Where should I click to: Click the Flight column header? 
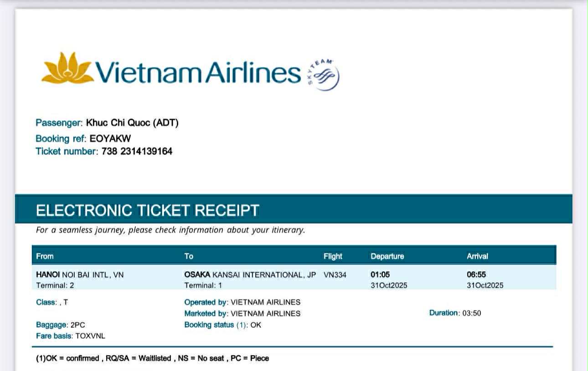pyautogui.click(x=333, y=256)
